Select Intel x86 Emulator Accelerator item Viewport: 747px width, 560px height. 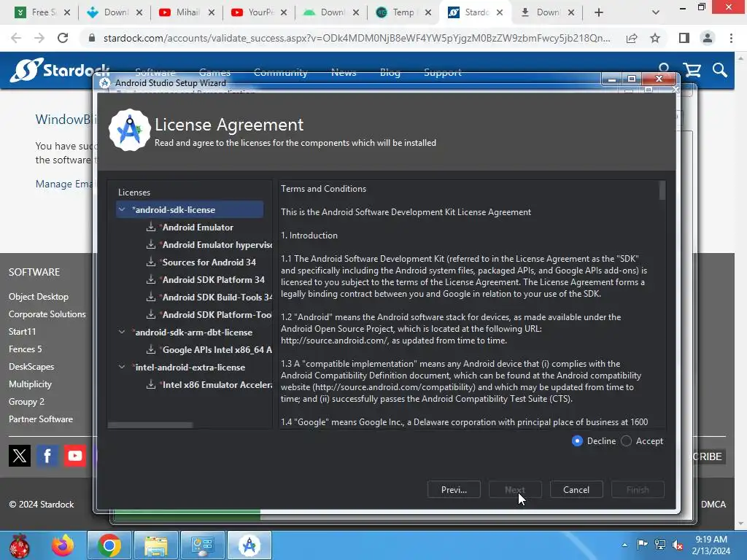click(217, 385)
